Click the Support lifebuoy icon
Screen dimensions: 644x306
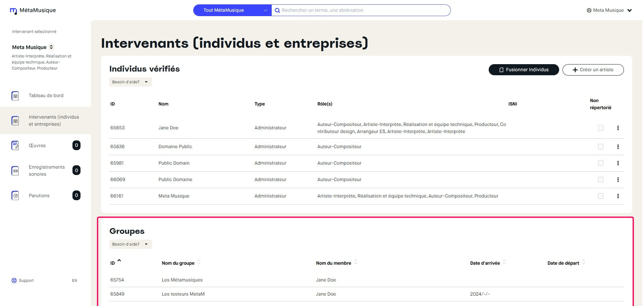point(14,280)
